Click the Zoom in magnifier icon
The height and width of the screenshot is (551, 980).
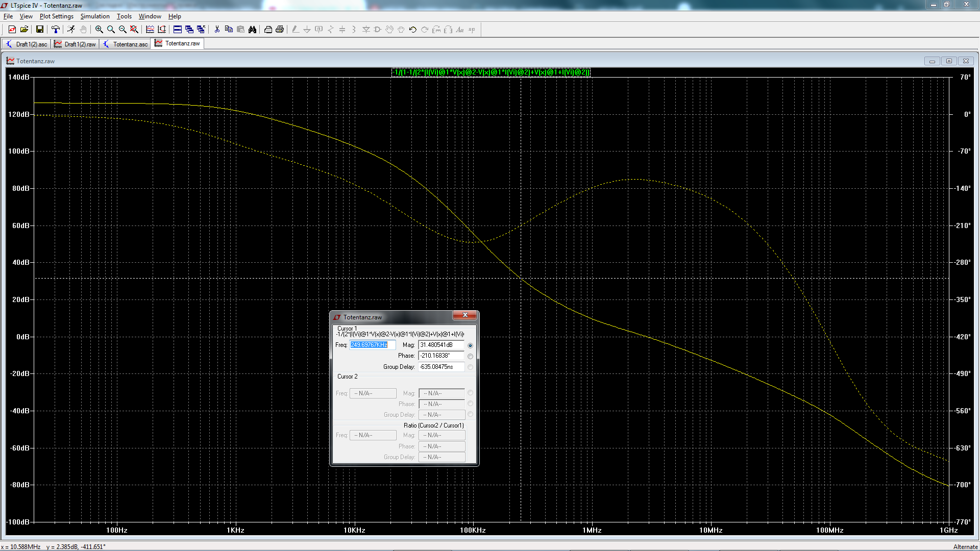click(x=99, y=30)
